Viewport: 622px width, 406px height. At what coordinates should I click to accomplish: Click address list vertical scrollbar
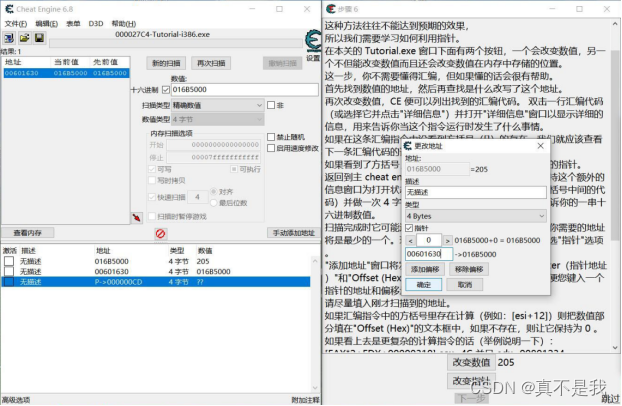[315, 324]
